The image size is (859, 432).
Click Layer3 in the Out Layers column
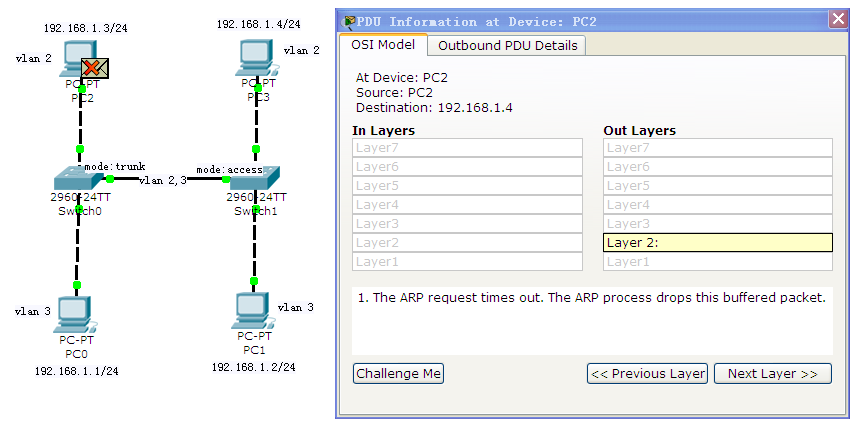pyautogui.click(x=717, y=224)
